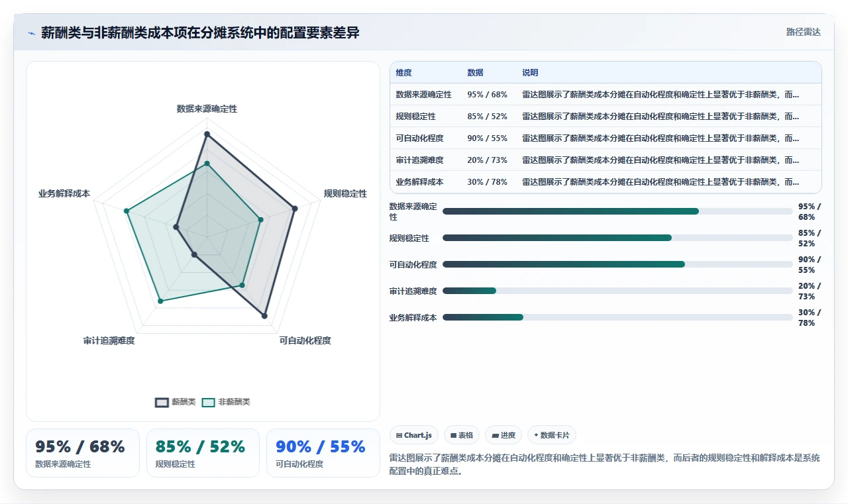848x504 pixels.
Task: Click the 表格 tag
Action: (x=462, y=435)
